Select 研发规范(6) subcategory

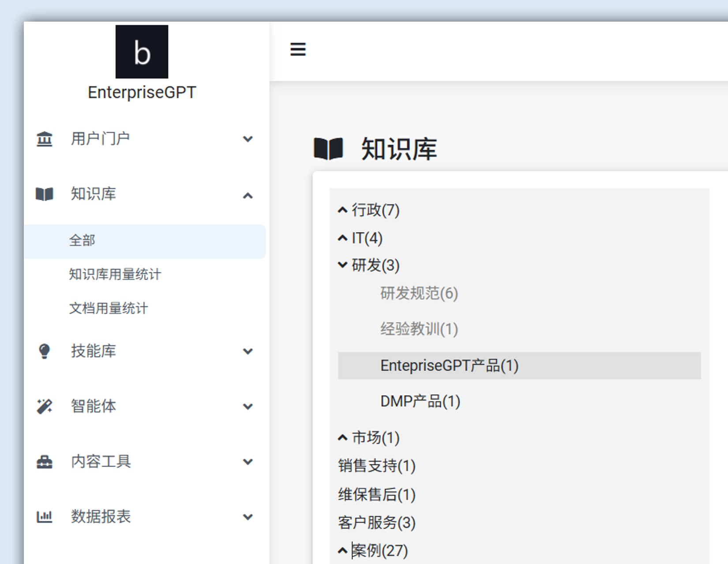click(x=419, y=293)
